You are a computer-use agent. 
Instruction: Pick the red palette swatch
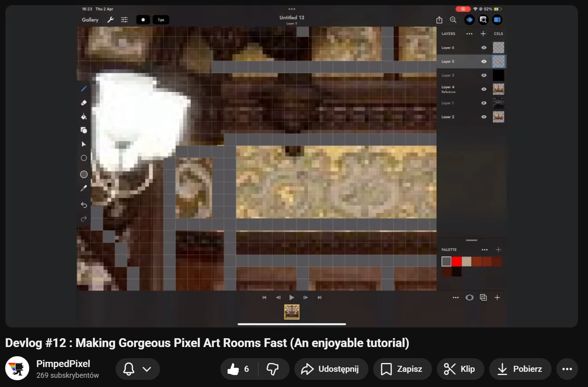[x=456, y=261]
